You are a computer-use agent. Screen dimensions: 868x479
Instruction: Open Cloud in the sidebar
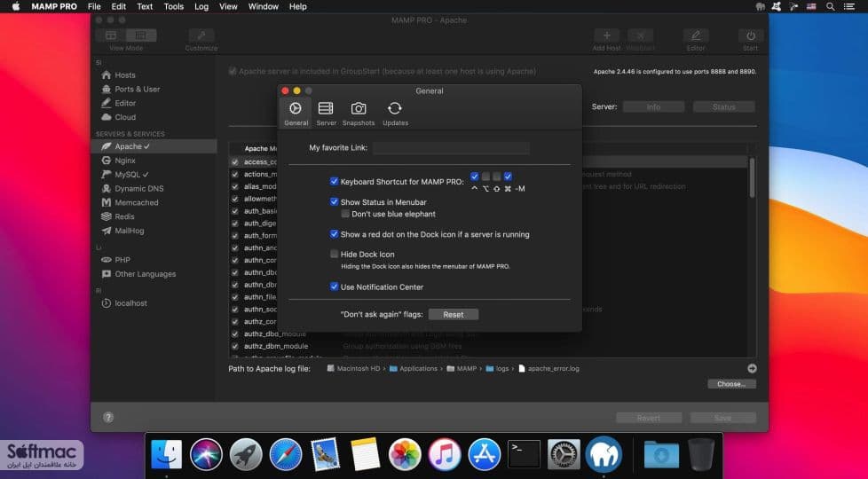125,117
